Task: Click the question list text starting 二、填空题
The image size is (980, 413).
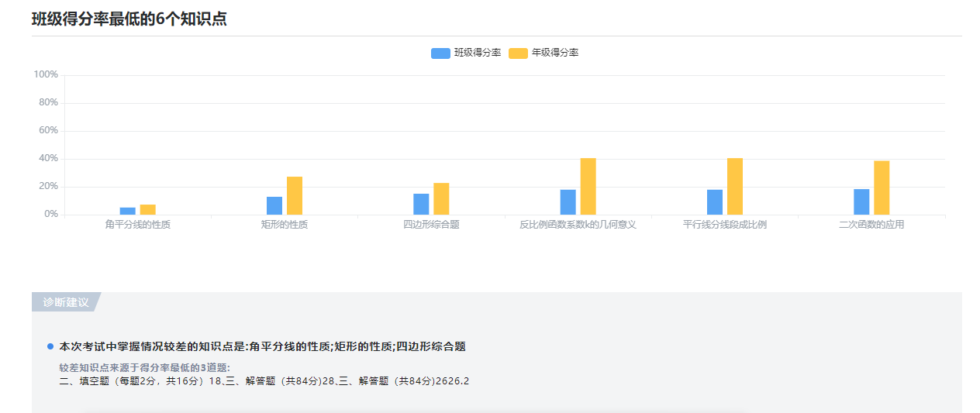Action: tap(264, 380)
